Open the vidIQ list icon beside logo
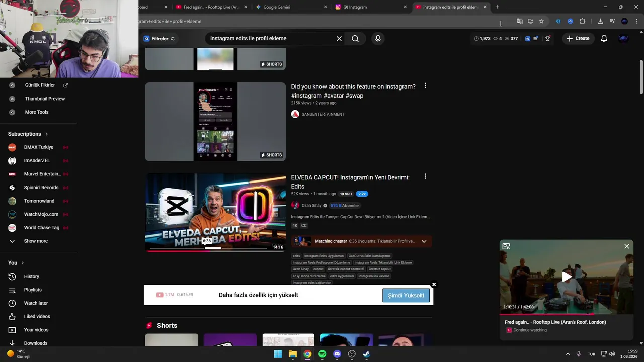This screenshot has height=362, width=644. (x=536, y=39)
